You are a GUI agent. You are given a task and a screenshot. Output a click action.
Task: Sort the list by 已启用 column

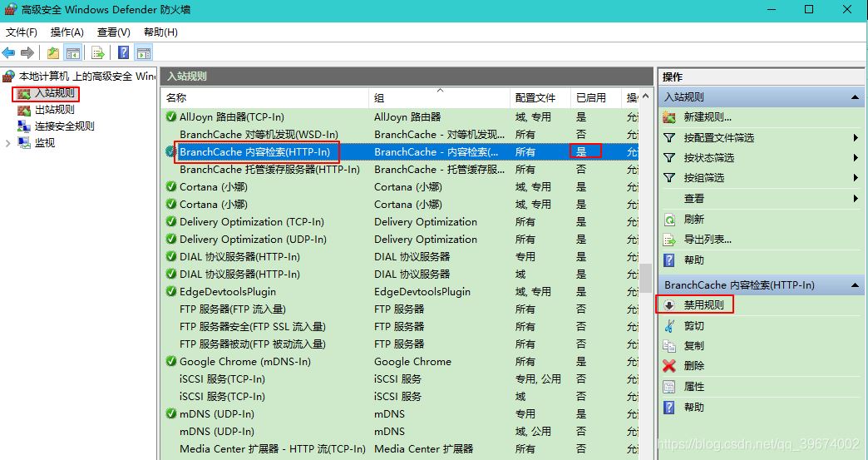point(591,98)
